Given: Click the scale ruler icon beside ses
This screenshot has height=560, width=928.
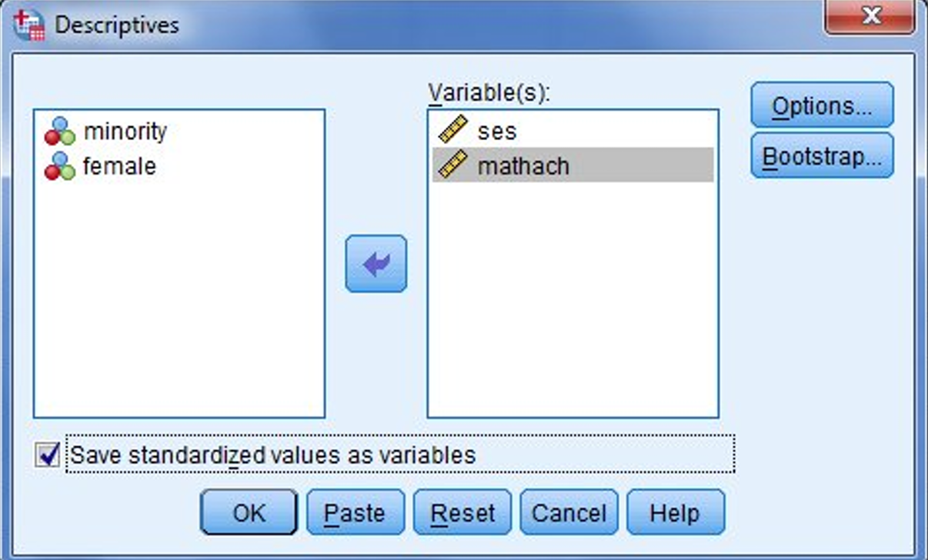Looking at the screenshot, I should (453, 130).
